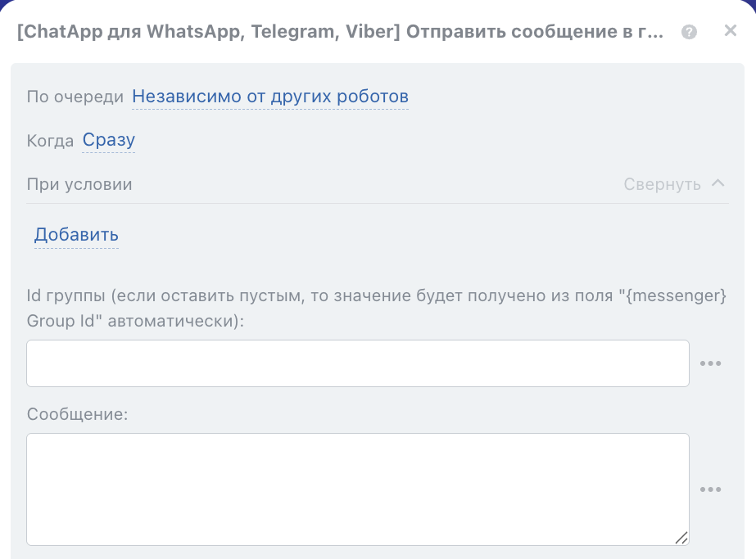
Task: Collapse the condition section using the chevron arrow
Action: click(x=718, y=183)
